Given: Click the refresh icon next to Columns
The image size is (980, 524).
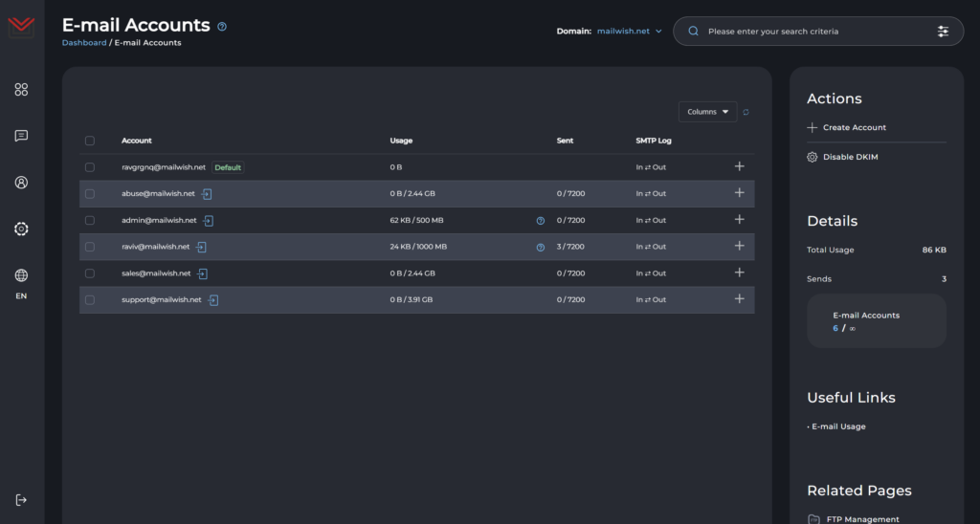Looking at the screenshot, I should [x=746, y=112].
